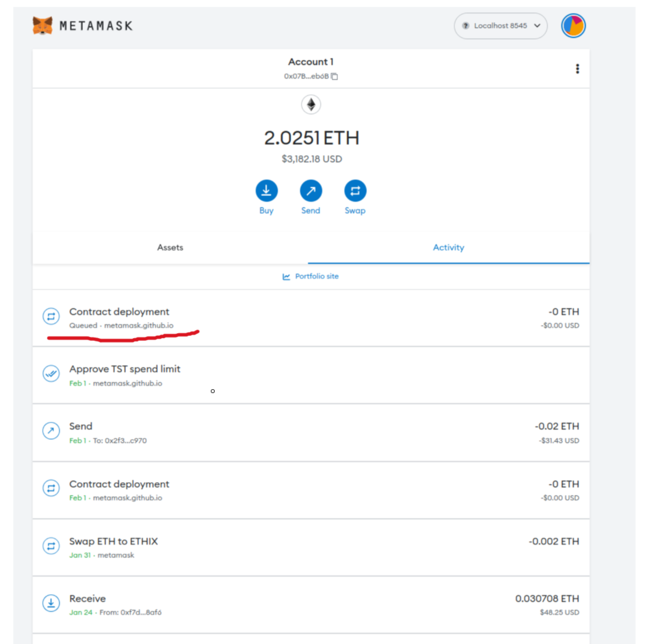
Task: Click the -0.02 ETH amount
Action: 557,426
